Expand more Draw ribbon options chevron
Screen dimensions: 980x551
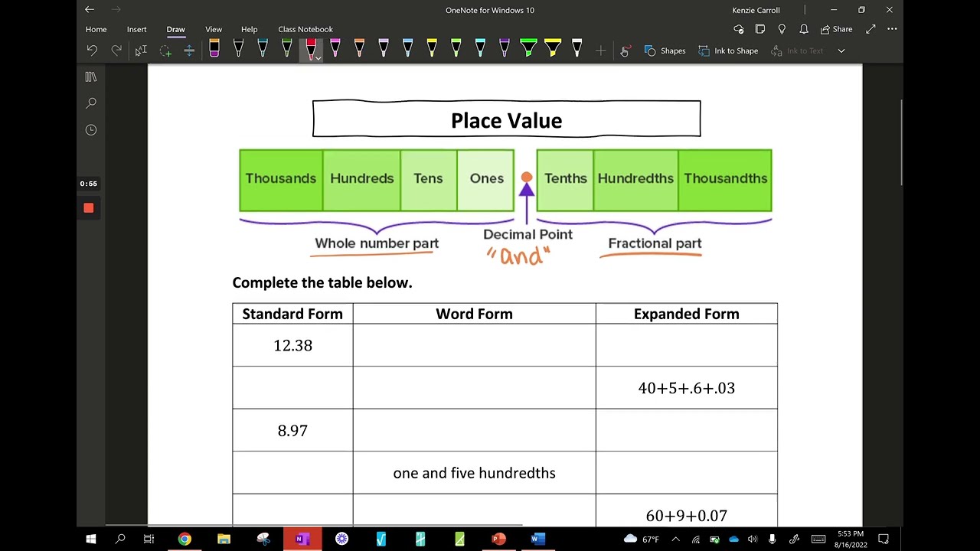click(841, 51)
